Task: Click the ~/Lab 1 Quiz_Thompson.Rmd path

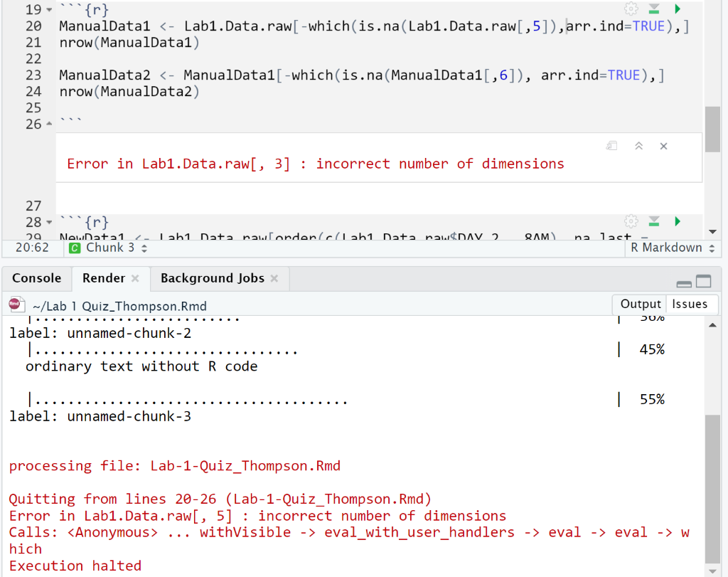Action: coord(119,306)
